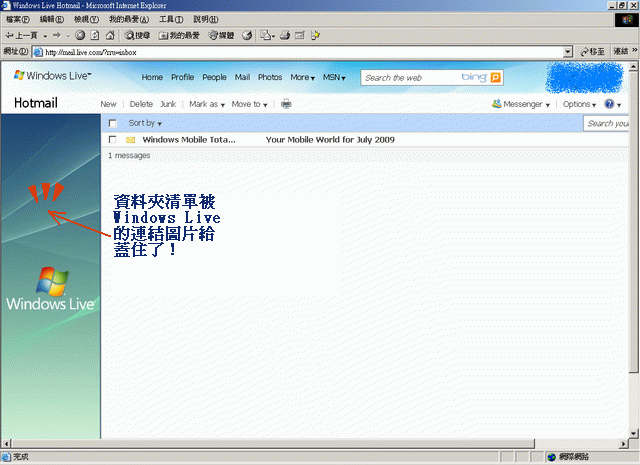Image resolution: width=640 pixels, height=465 pixels.
Task: Open the back button history dropdown arrow
Action: point(45,36)
